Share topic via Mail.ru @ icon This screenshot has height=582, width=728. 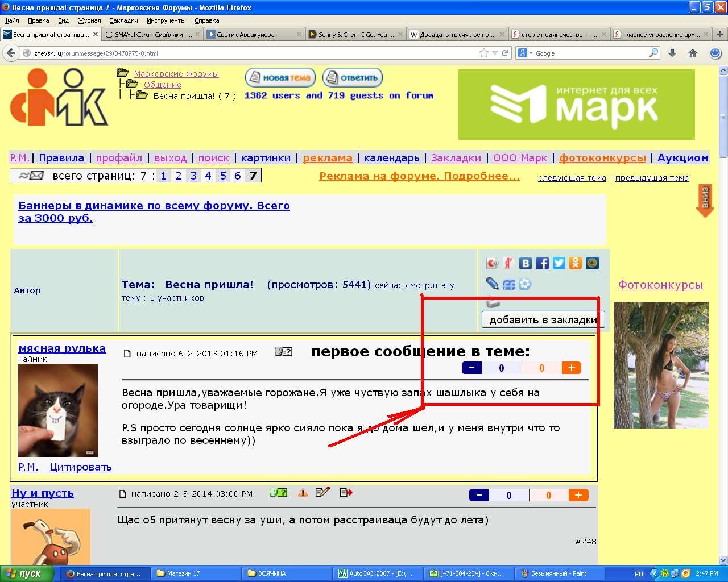592,263
